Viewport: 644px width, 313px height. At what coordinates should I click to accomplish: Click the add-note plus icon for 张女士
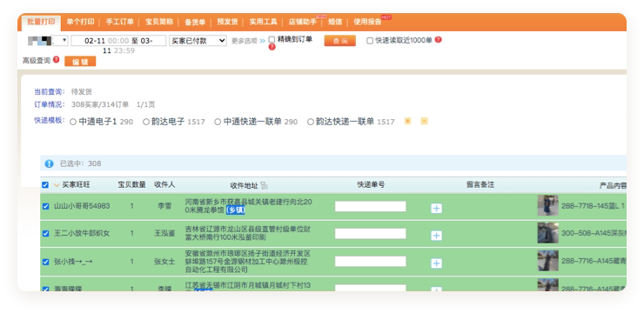(436, 263)
